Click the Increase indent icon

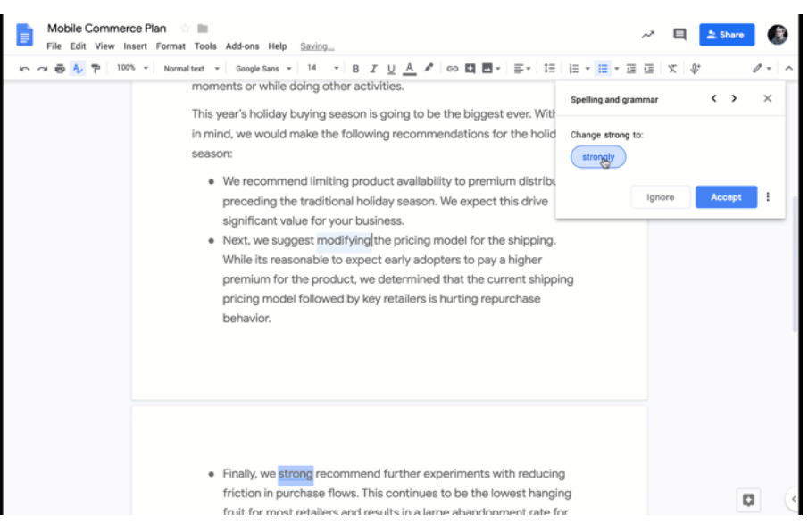(649, 69)
